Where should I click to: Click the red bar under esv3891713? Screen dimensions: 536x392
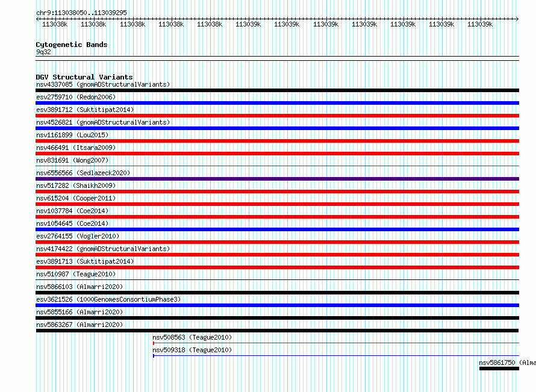click(x=277, y=267)
